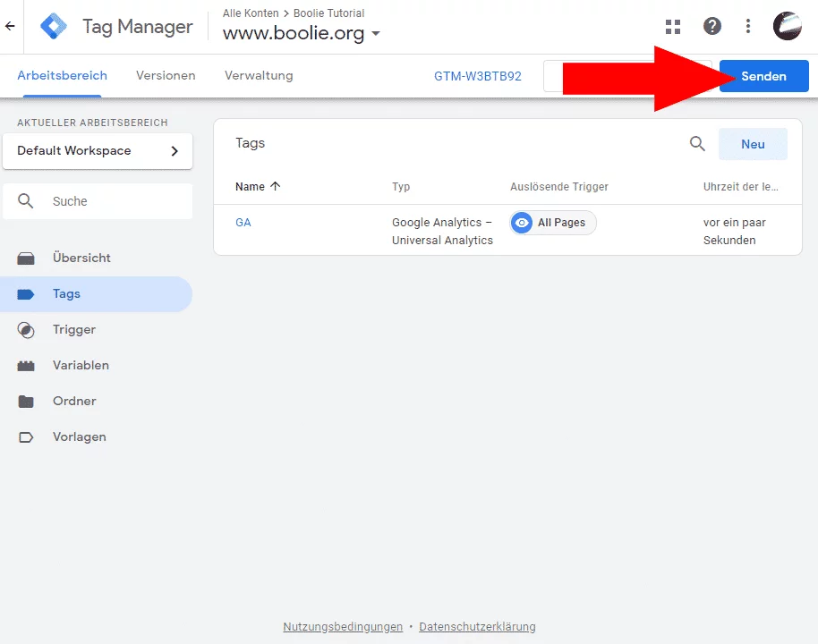The image size is (818, 644).
Task: Click the Boolie Tutorial breadcrumb
Action: pyautogui.click(x=328, y=13)
